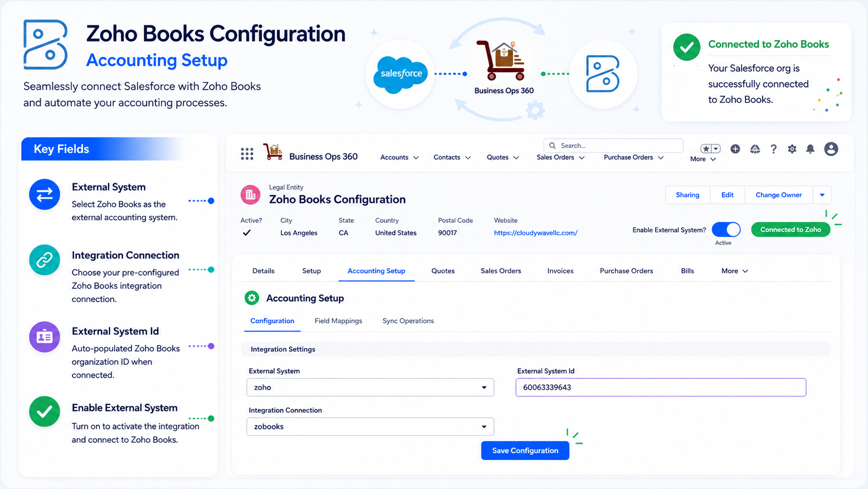The image size is (868, 489).
Task: Click the green Accounting Setup gear icon
Action: pyautogui.click(x=252, y=298)
